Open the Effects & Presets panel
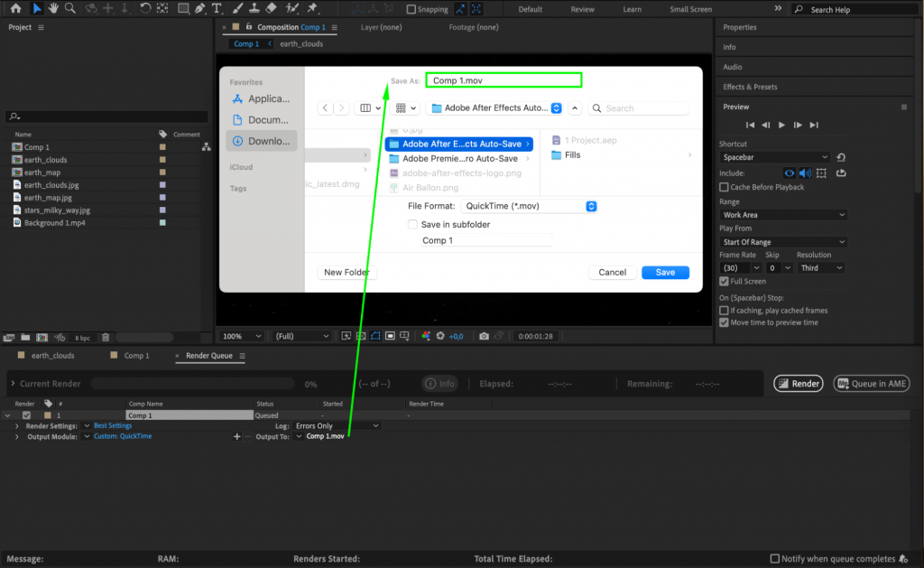924x568 pixels. (x=750, y=86)
